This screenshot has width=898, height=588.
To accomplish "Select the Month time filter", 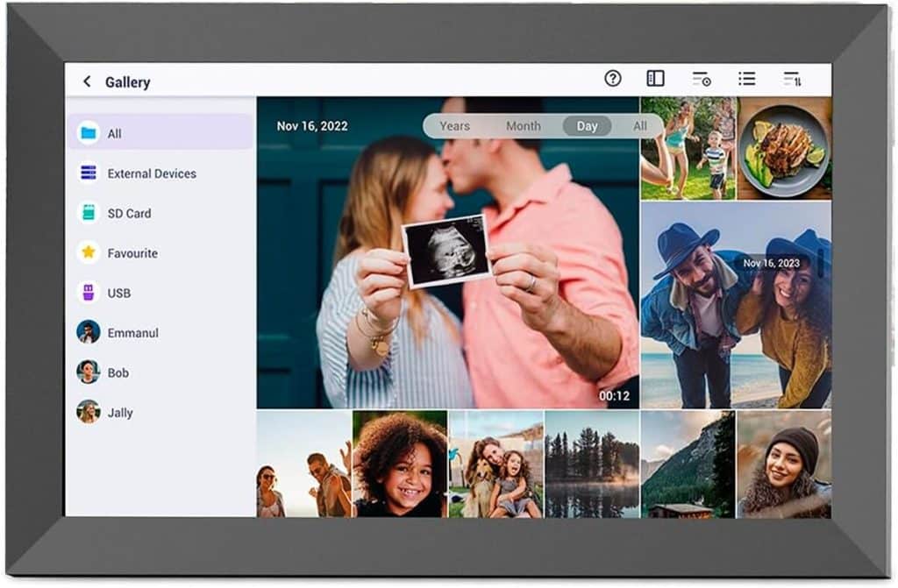I will [523, 126].
